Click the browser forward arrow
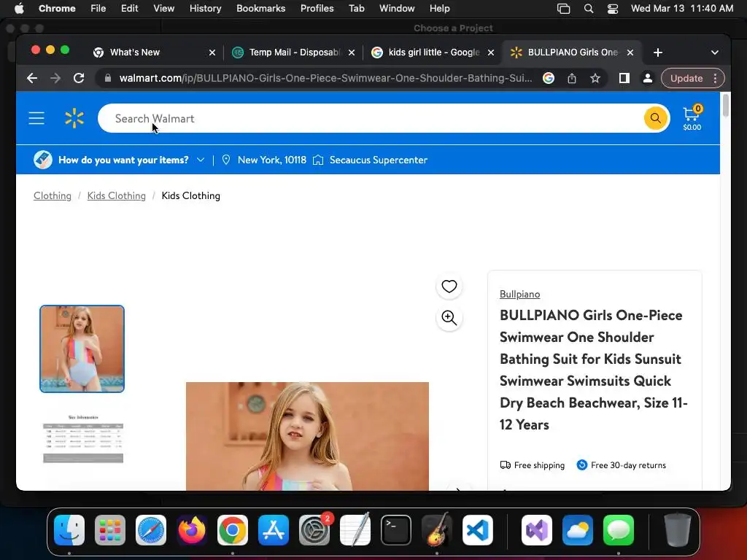Screen dimensions: 747x560 tap(55, 78)
